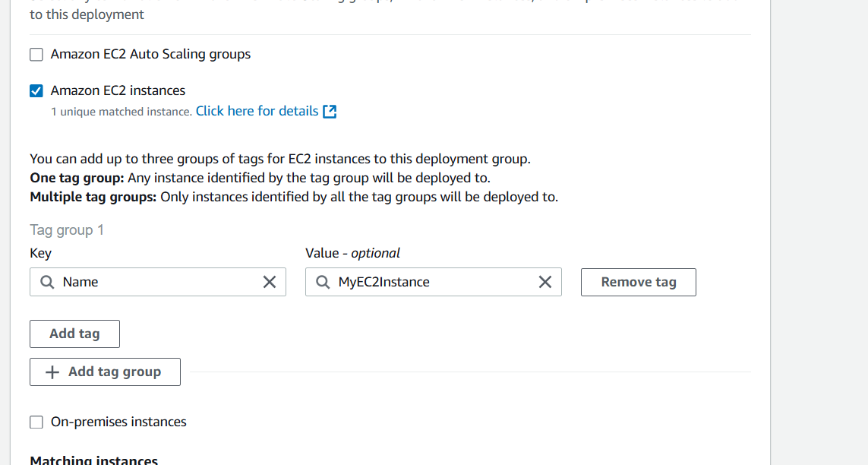Image resolution: width=868 pixels, height=465 pixels.
Task: Focus the Value input containing MyEC2Instance
Action: tap(434, 282)
